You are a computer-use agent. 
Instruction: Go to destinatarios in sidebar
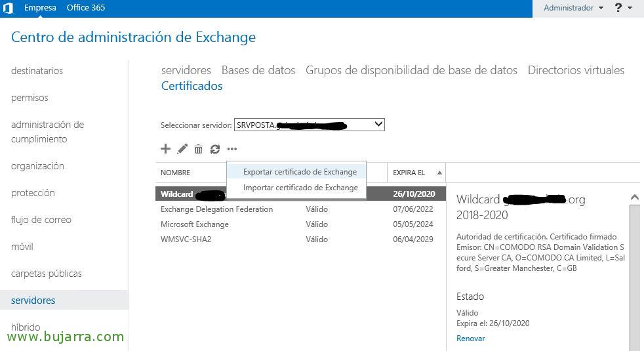(x=37, y=71)
